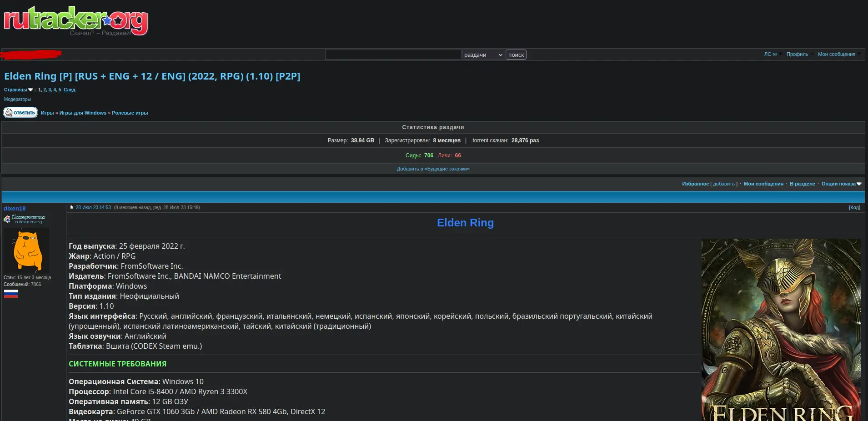
Task: Click the rutracker.org rank badge under dixen18
Action: 25,219
